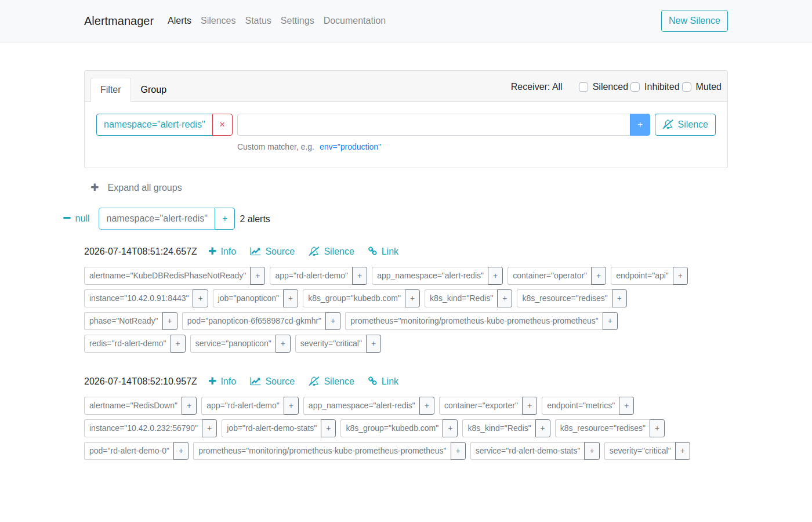Copy Link for the KubeDBRedisPhaseNotReady alert

tap(383, 251)
